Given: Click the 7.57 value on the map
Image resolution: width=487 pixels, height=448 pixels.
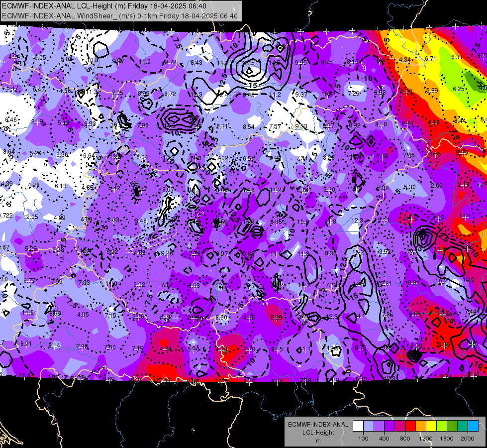Looking at the screenshot, I should 275,126.
